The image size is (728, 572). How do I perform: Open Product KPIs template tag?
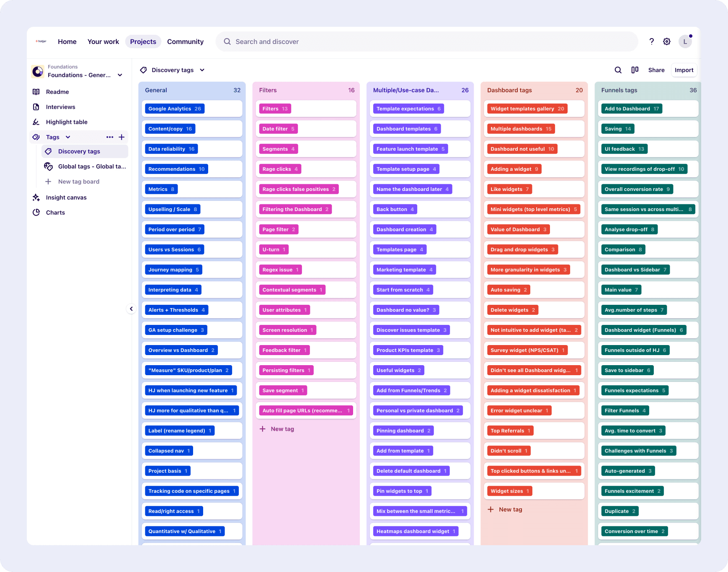pos(408,350)
